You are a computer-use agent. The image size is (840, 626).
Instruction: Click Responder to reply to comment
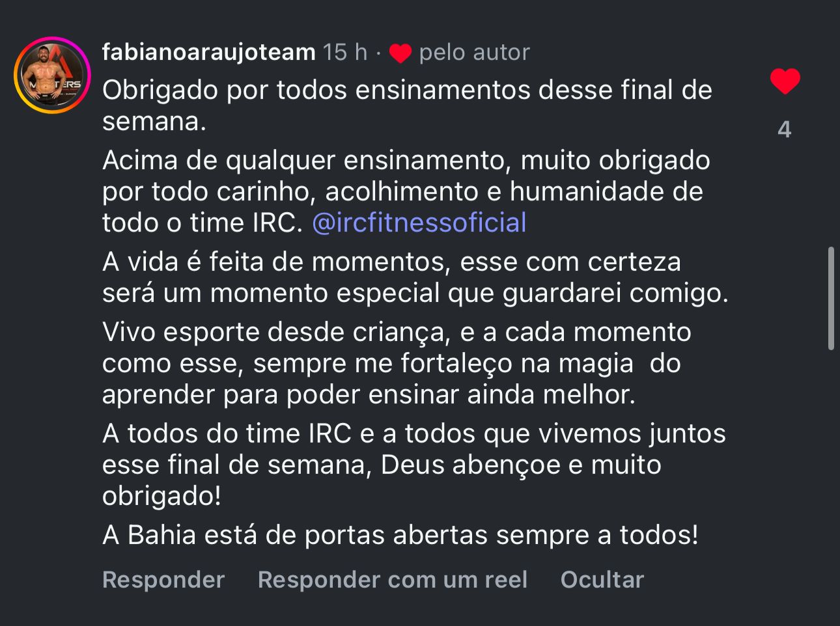163,579
